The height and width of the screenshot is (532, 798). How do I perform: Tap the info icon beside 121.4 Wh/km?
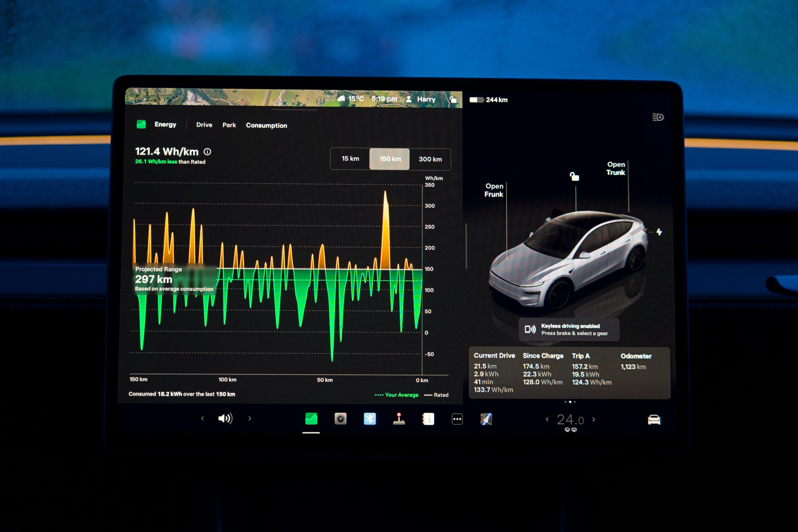(207, 152)
